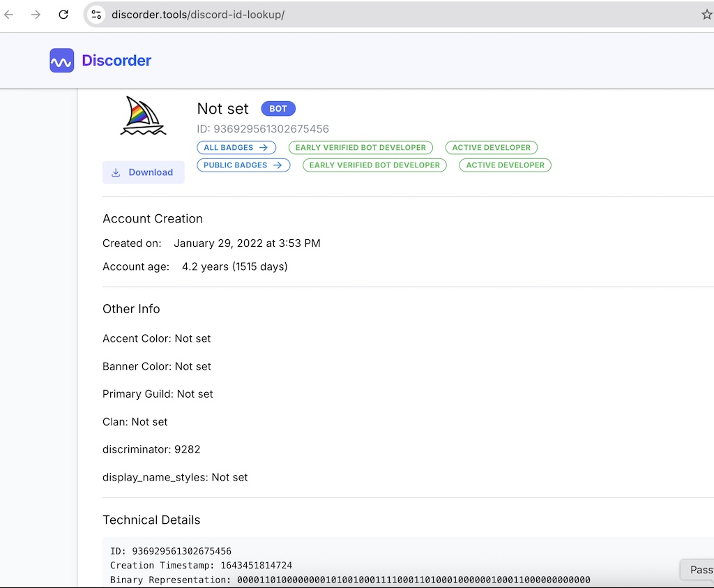Reload the current page

(63, 15)
